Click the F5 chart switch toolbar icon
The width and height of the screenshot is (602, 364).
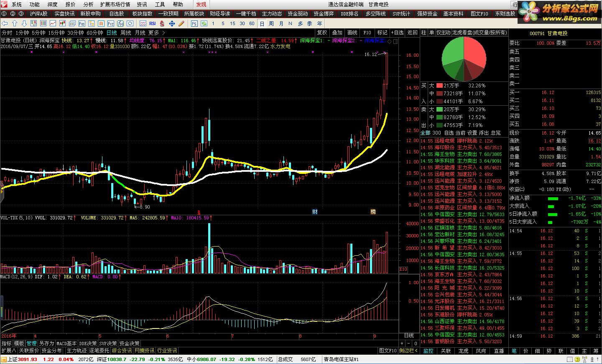(x=194, y=23)
